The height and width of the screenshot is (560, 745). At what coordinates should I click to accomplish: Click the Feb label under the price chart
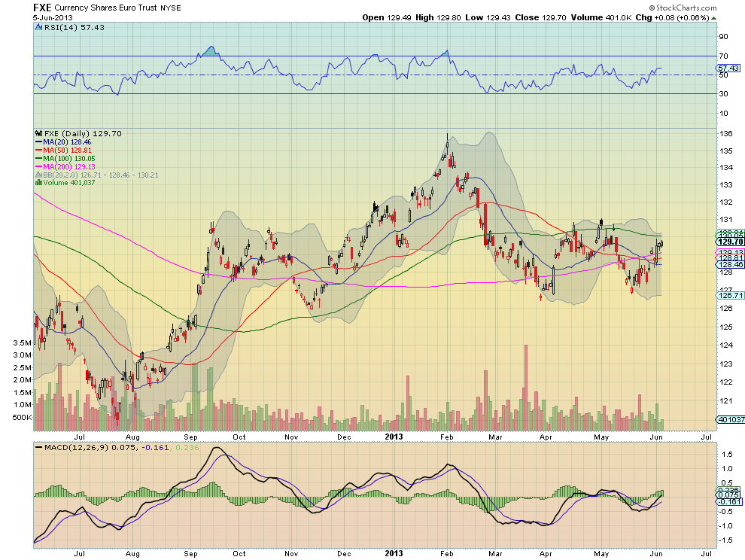(446, 437)
